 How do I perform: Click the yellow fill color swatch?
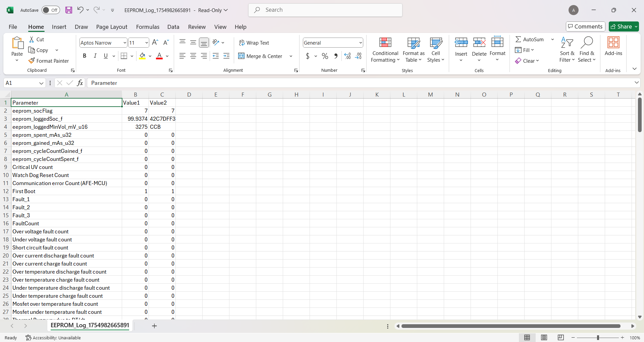[142, 56]
